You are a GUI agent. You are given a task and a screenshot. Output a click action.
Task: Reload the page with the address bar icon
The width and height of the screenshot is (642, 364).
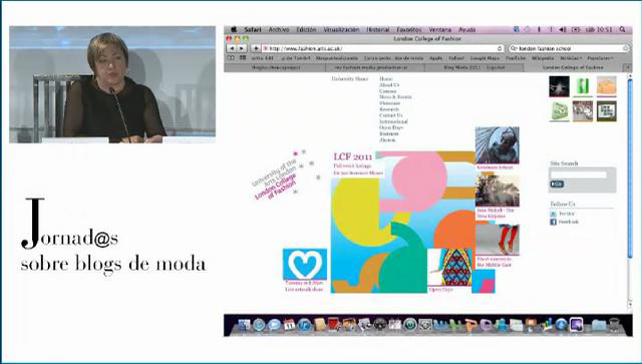point(499,48)
